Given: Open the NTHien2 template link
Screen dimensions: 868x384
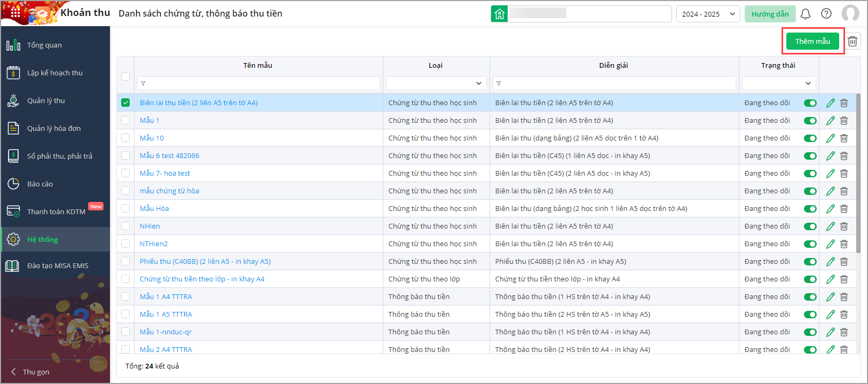Looking at the screenshot, I should 154,244.
